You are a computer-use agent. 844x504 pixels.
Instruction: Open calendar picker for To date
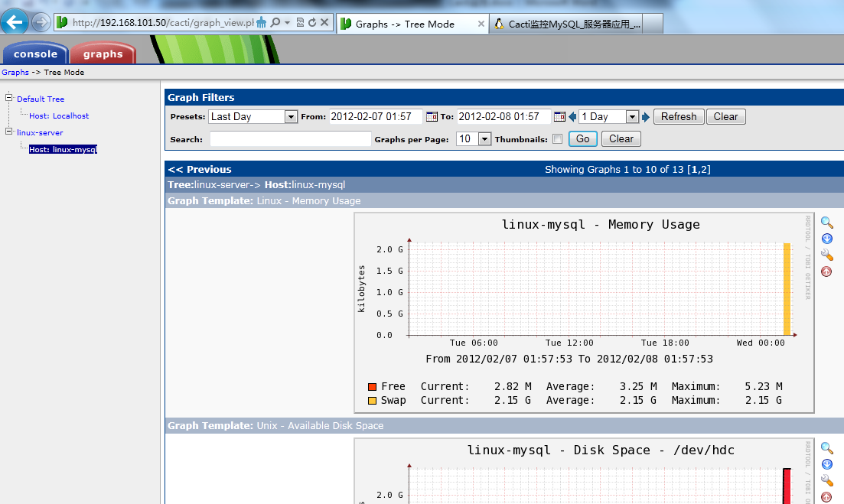pos(560,117)
